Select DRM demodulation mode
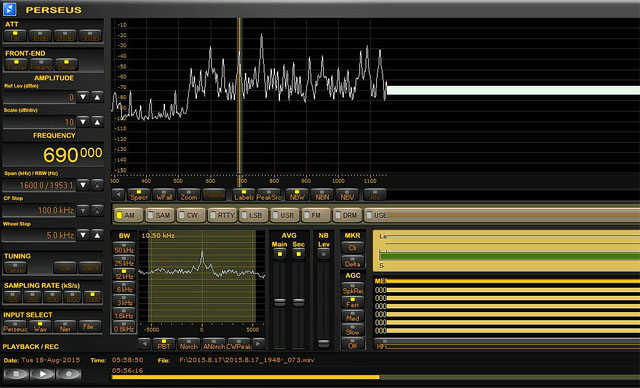Screen dimensions: 640x388 tap(347, 215)
